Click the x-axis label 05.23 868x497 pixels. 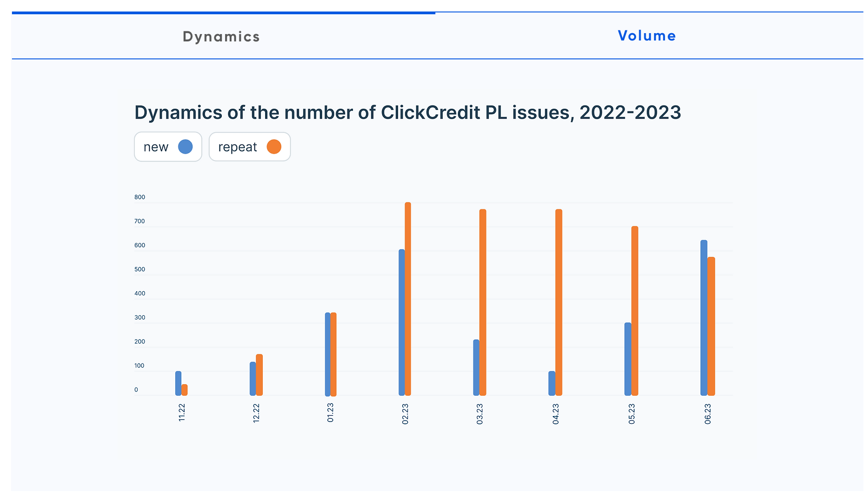[631, 414]
